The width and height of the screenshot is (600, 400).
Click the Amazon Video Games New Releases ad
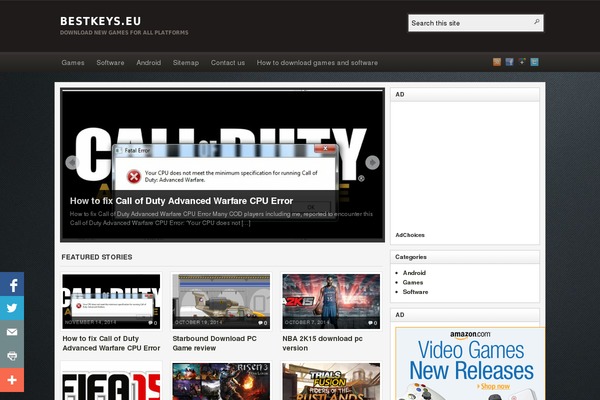click(x=470, y=364)
